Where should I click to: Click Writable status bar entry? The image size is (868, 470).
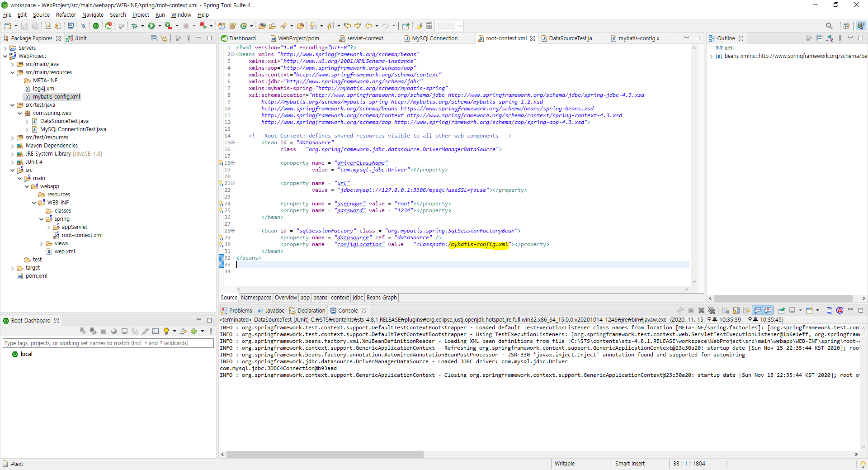point(565,464)
